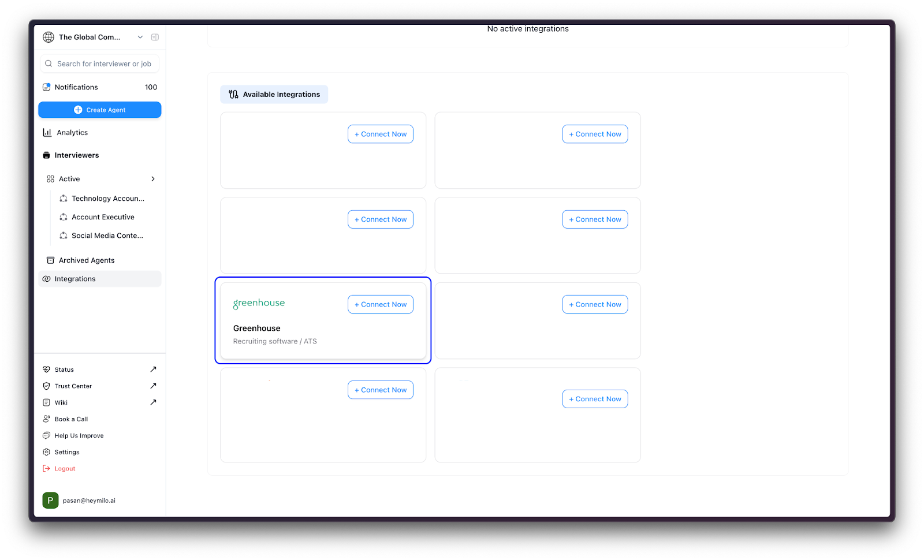Click the globe icon beside company name
The height and width of the screenshot is (560, 924).
tap(49, 37)
